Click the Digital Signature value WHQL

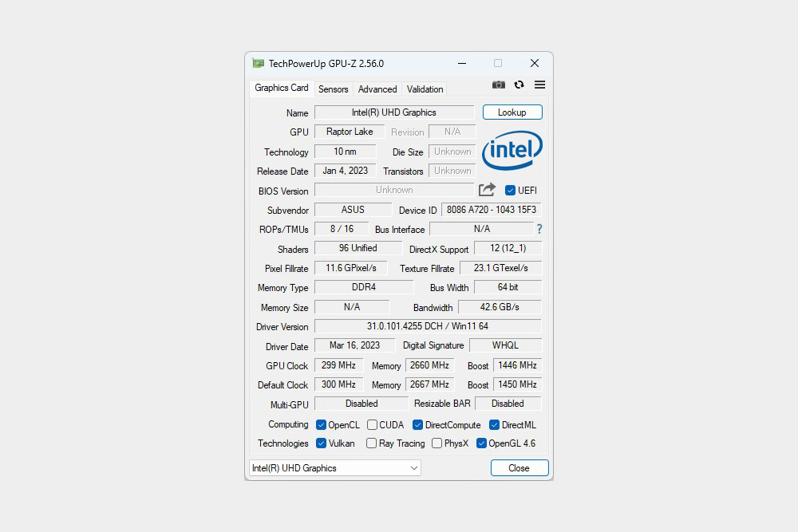[x=505, y=345]
